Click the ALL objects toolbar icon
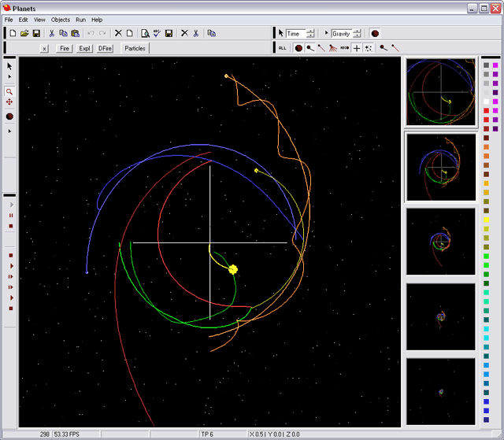This screenshot has width=504, height=440. (x=282, y=48)
